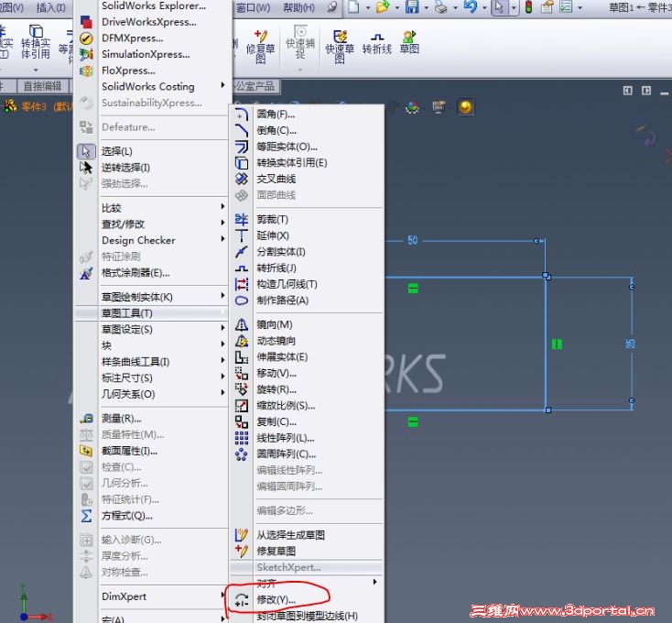The width and height of the screenshot is (672, 623).
Task: Click the Fillet (圆角) arc icon
Action: tap(242, 115)
